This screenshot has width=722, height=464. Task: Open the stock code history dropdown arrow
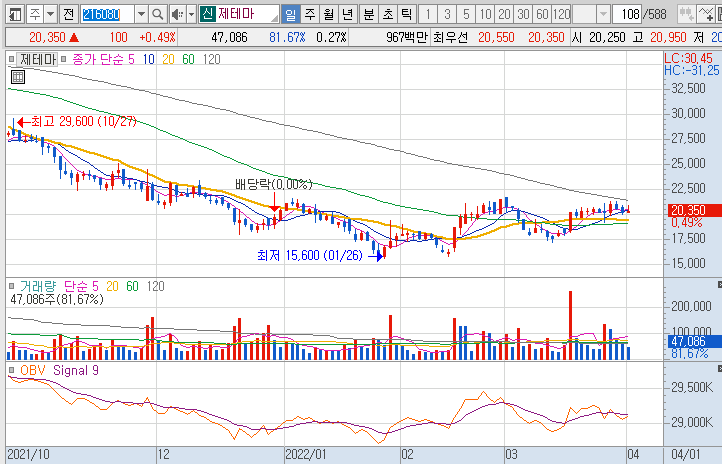pos(142,15)
